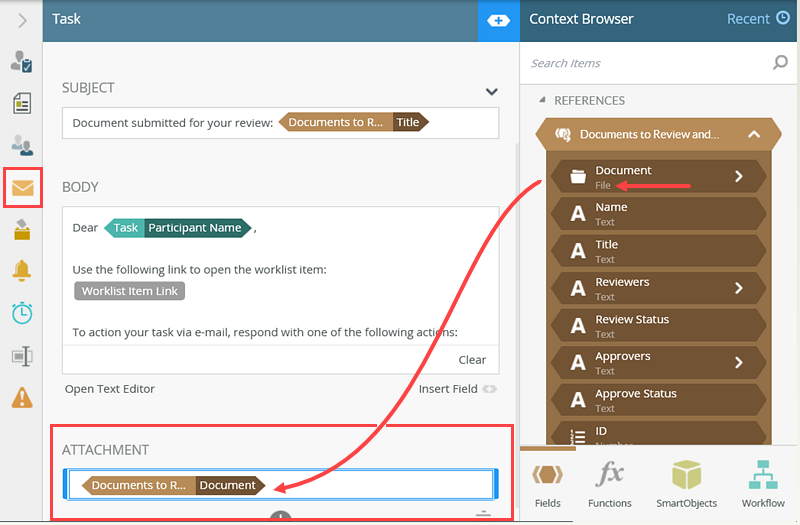Screen dimensions: 800x525
Task: Toggle the Context Browser panel button
Action: coord(498,20)
